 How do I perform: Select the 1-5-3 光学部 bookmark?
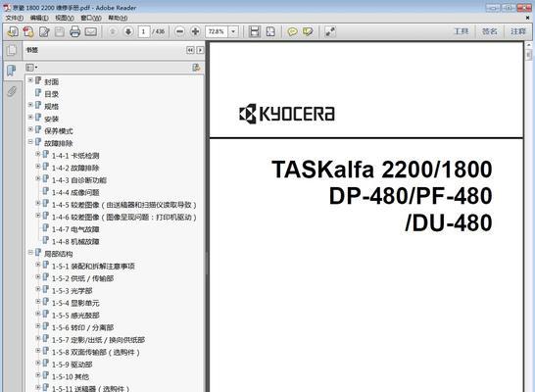[x=72, y=291]
